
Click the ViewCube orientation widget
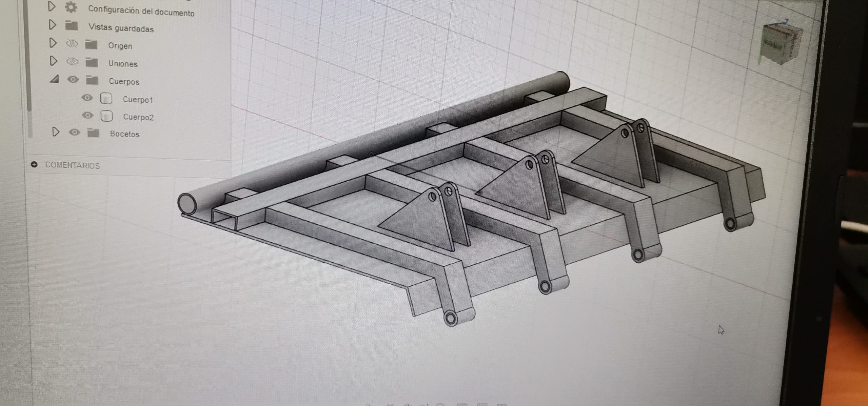pos(782,44)
